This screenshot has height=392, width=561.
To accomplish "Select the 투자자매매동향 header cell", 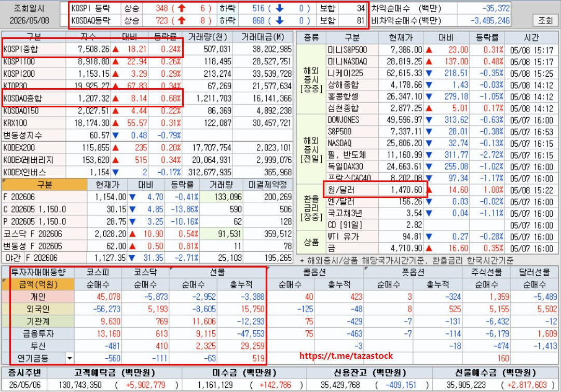I will tap(38, 272).
